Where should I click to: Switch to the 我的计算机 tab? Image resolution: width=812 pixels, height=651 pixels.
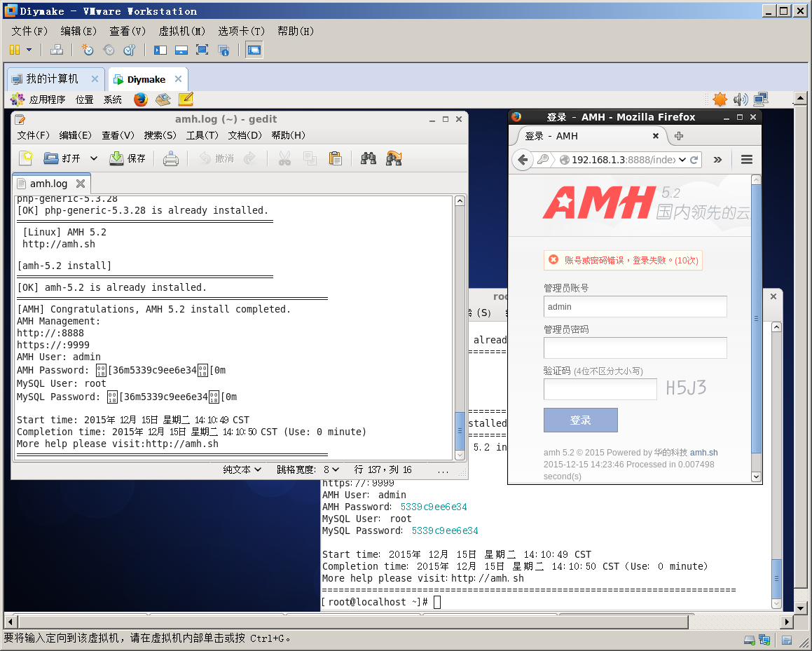pyautogui.click(x=52, y=79)
